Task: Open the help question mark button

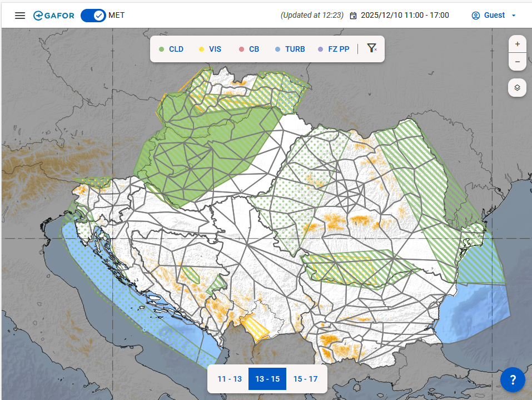Action: (x=513, y=380)
